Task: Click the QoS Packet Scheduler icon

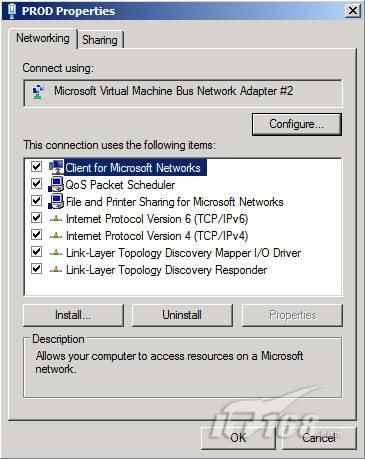Action: [56, 184]
